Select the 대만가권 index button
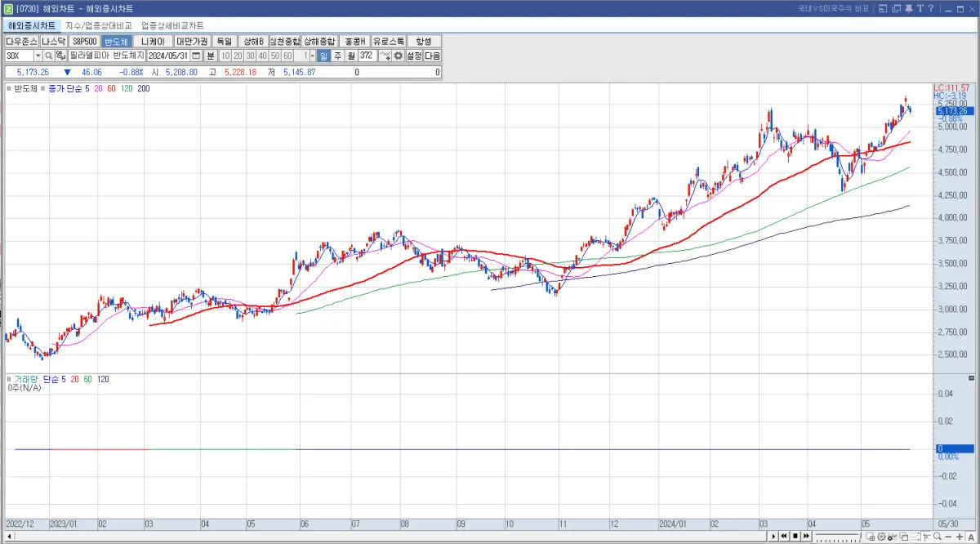The image size is (980, 544). click(192, 41)
